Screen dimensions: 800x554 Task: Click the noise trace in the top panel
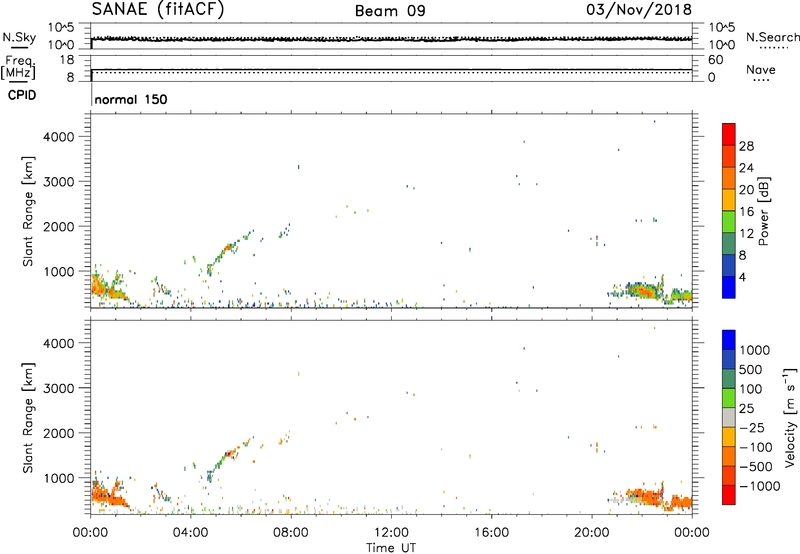tap(391, 39)
